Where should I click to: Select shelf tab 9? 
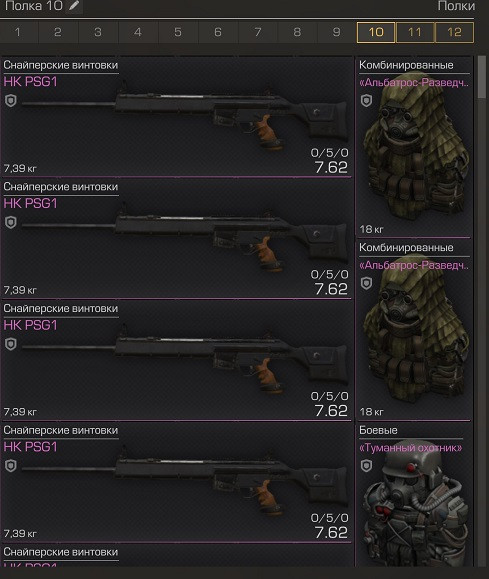point(336,32)
